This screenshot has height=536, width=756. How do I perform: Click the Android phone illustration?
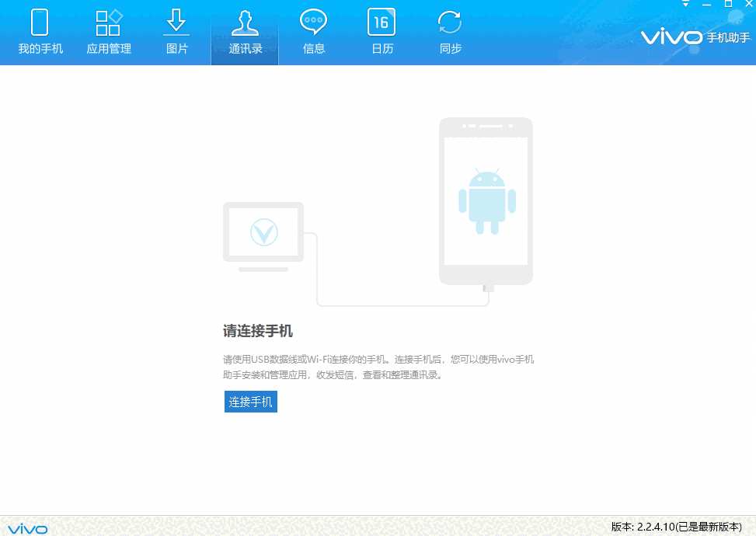tap(486, 200)
